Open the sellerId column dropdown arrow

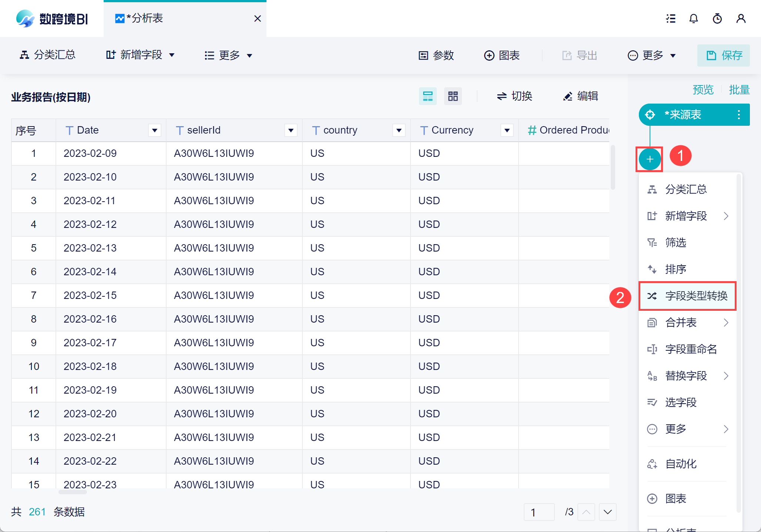[291, 130]
